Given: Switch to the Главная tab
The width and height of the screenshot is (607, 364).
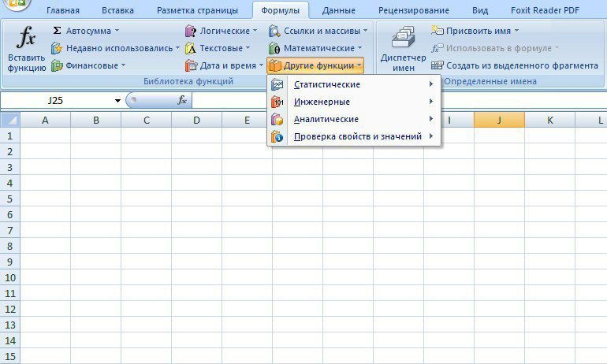Looking at the screenshot, I should point(63,10).
